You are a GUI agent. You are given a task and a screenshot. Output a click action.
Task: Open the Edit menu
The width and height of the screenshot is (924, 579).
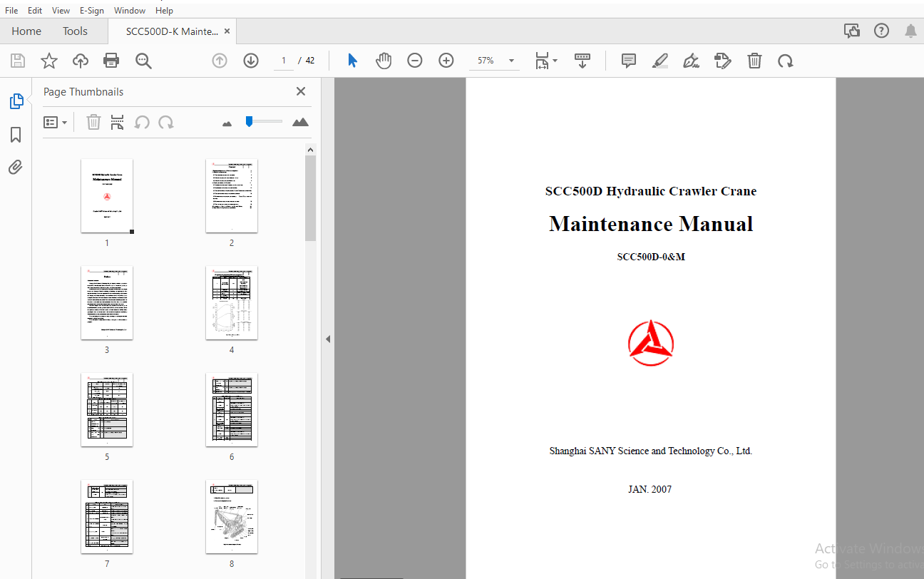pos(35,10)
